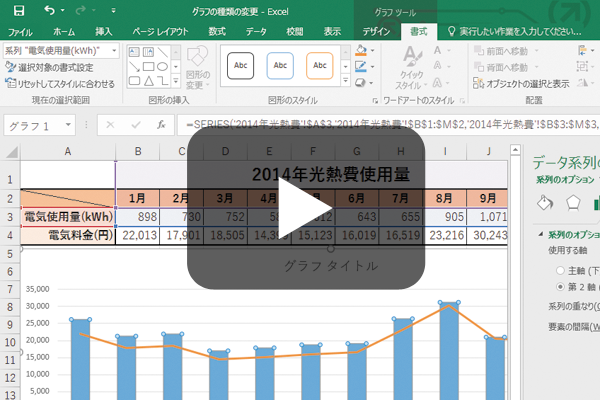Select the rectangle shape in gallery
The image size is (600, 400).
pos(148,67)
